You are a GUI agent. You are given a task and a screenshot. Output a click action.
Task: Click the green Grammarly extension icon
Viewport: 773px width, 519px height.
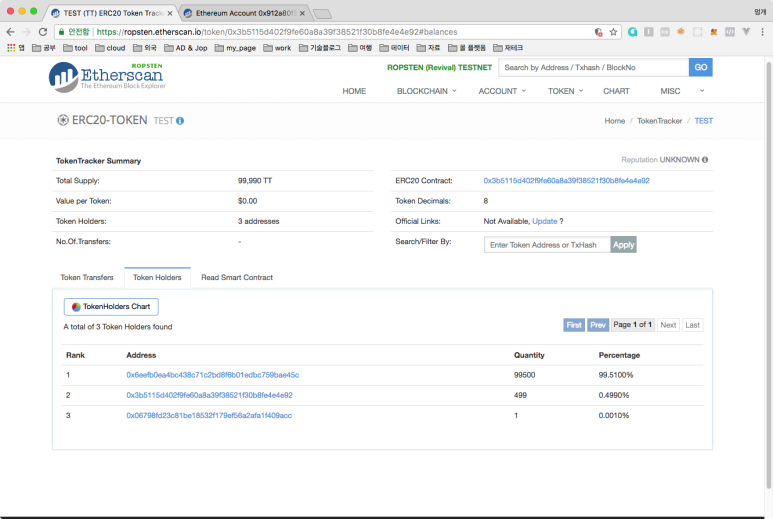pyautogui.click(x=632, y=32)
